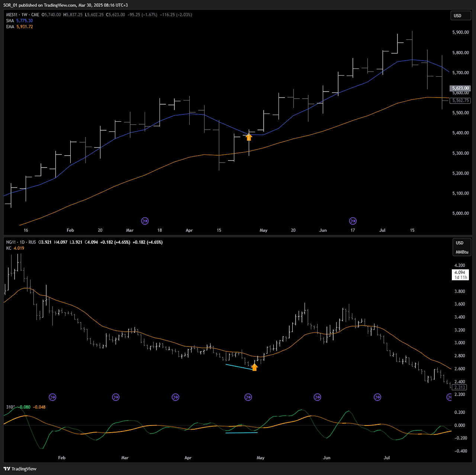
Task: Select the orange up arrow on the MES1! weekly chart
Action: (x=249, y=137)
